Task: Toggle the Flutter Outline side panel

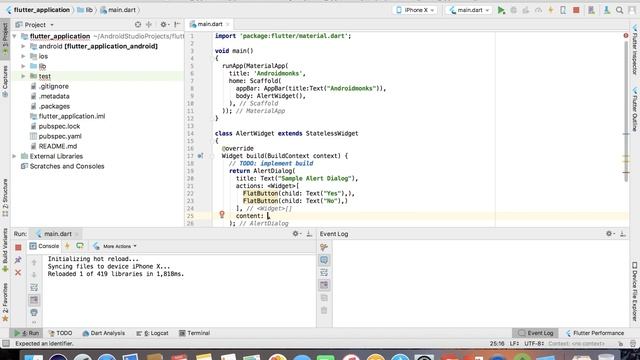Action: 635,109
